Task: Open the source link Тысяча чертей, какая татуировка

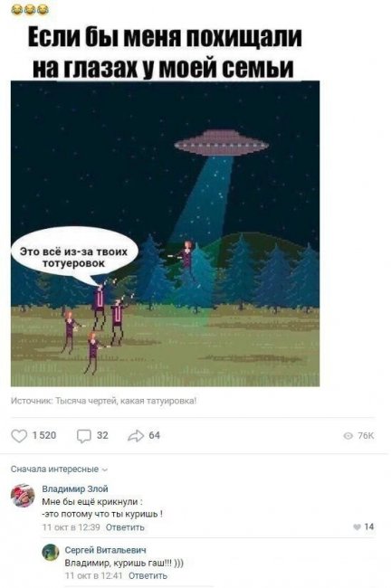Action: click(126, 401)
